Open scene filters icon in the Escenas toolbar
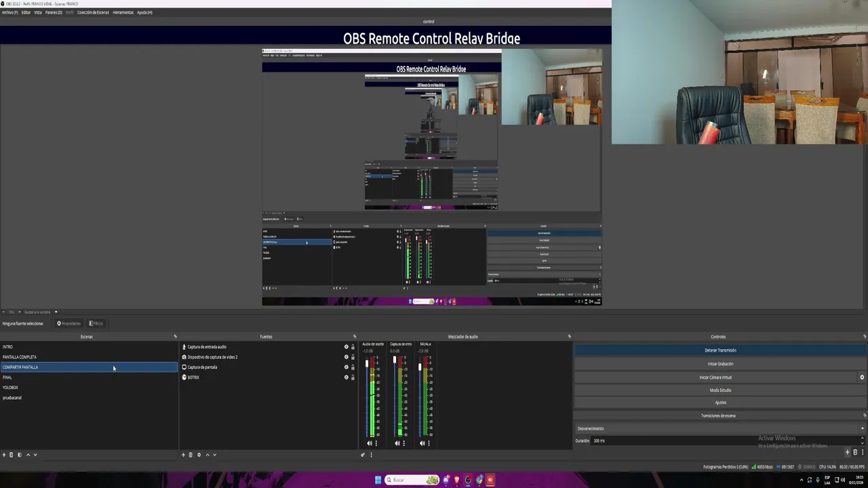Image resolution: width=868 pixels, height=488 pixels. (19, 455)
